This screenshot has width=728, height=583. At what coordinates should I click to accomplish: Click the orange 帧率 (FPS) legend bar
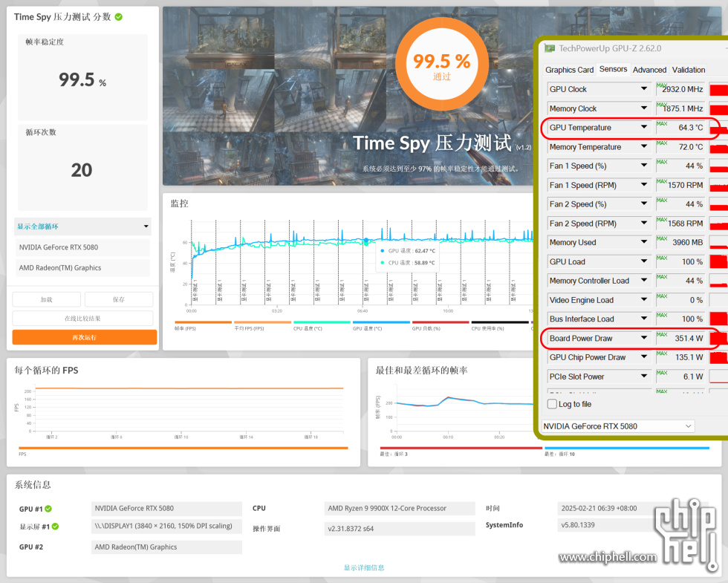[x=203, y=322]
